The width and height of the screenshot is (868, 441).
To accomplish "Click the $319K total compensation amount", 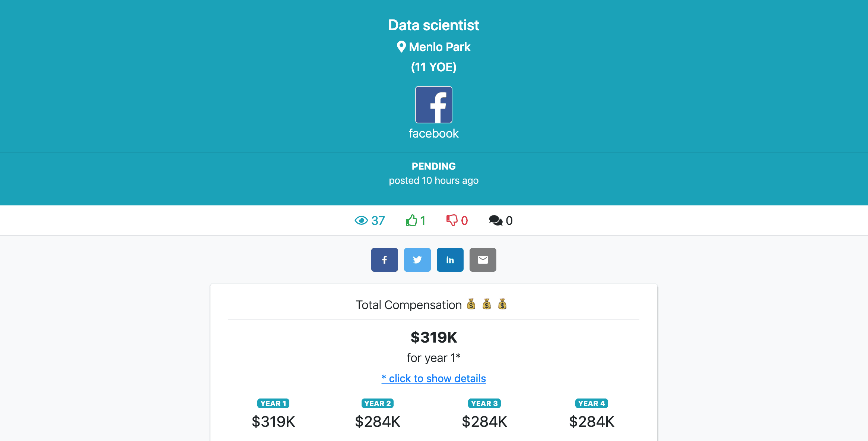I will pos(434,337).
